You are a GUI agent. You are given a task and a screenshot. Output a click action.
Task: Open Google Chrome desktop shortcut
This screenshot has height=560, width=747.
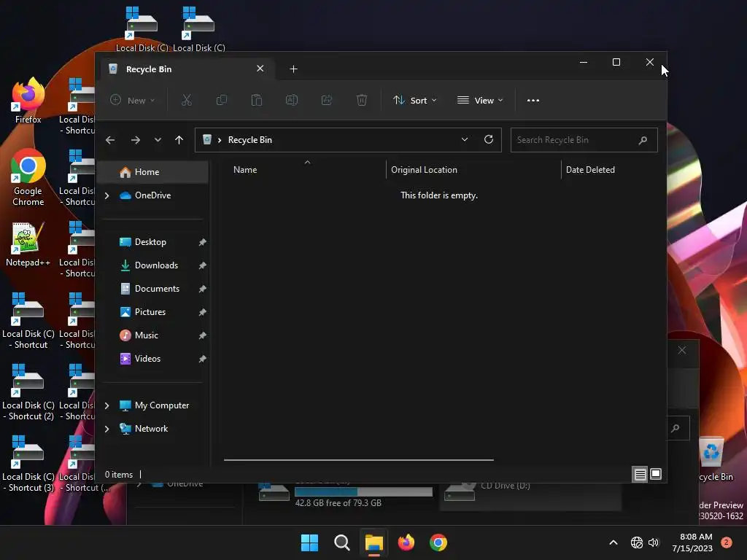(28, 177)
